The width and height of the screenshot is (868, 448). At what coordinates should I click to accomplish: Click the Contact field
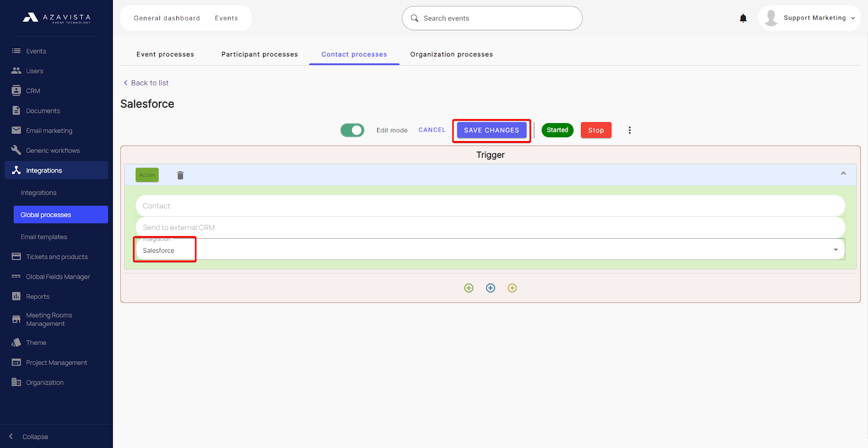coord(490,206)
